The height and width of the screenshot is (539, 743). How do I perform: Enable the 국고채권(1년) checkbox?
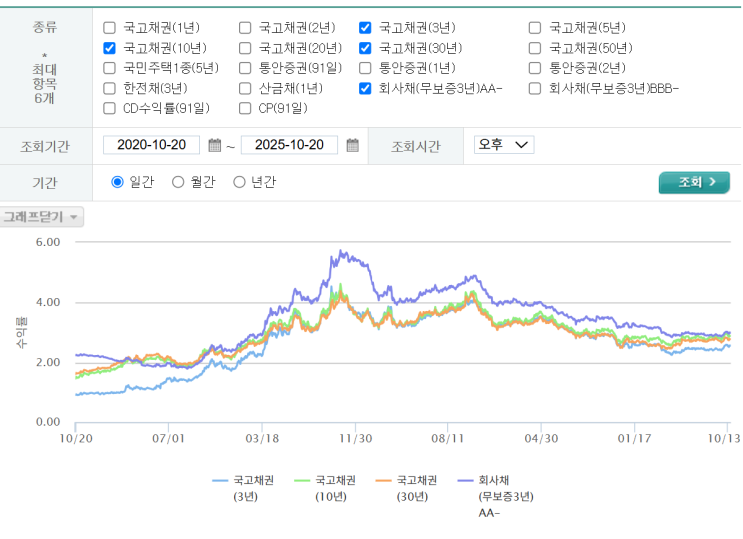(110, 28)
